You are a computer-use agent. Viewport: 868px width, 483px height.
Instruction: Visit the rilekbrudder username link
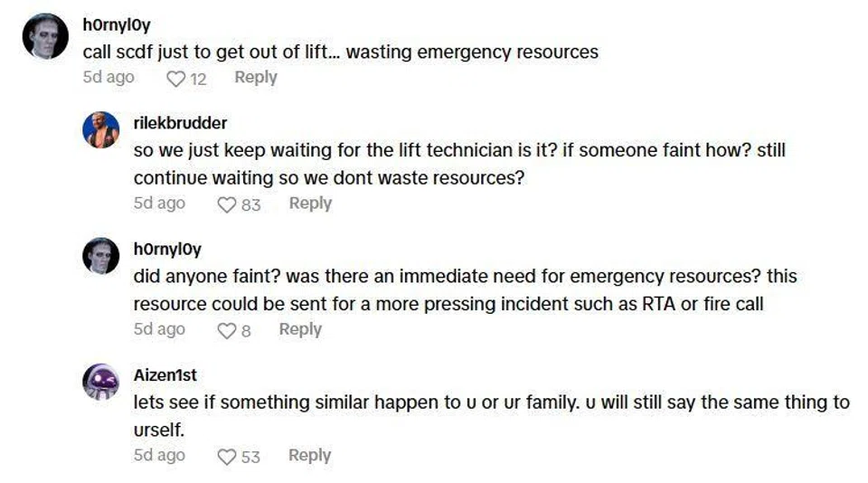[x=180, y=123]
